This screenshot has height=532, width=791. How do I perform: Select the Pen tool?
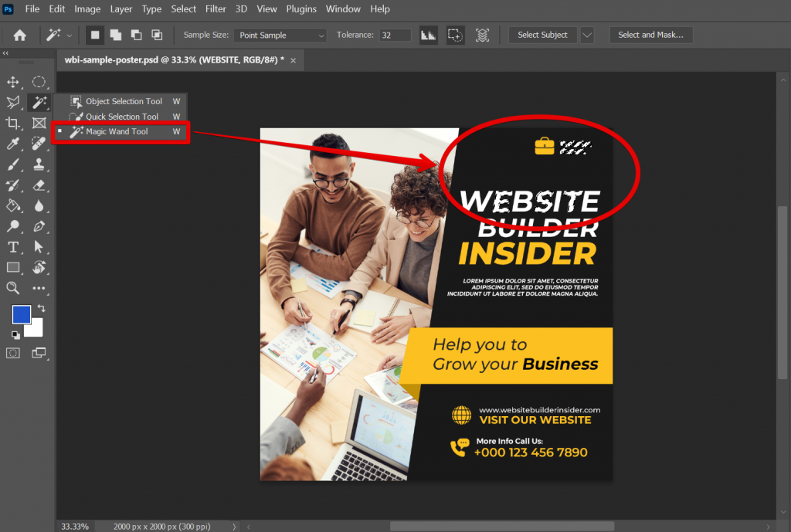[40, 226]
